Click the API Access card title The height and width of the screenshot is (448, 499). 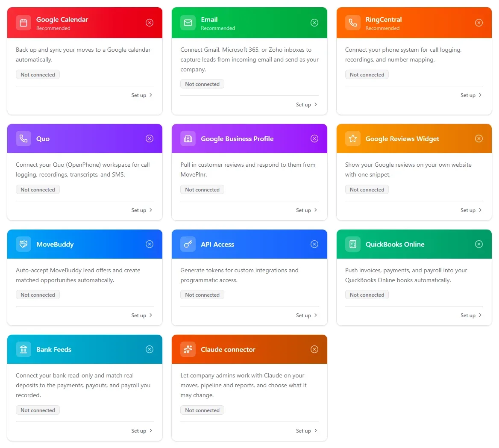(x=217, y=244)
